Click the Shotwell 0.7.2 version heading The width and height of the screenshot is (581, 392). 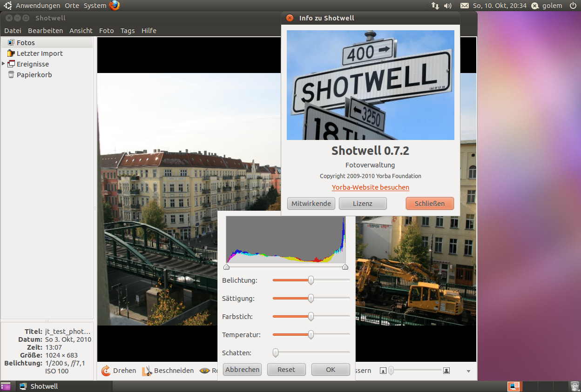371,151
